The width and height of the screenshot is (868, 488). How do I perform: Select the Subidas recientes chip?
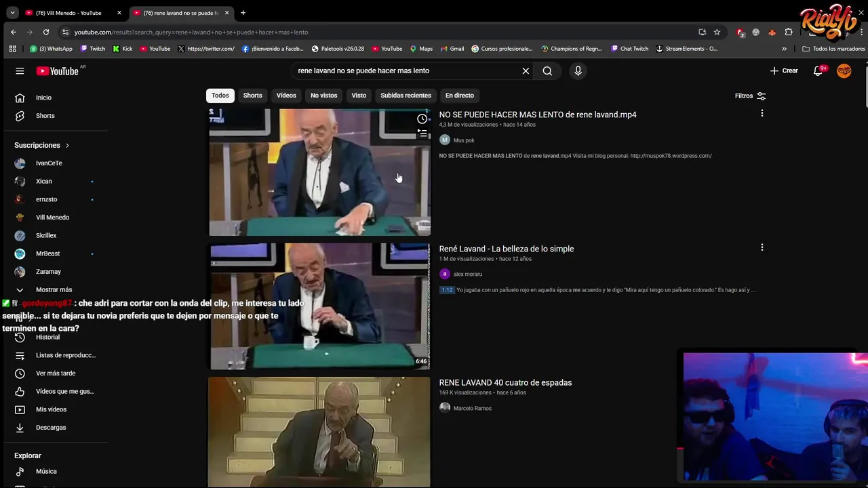coord(406,96)
